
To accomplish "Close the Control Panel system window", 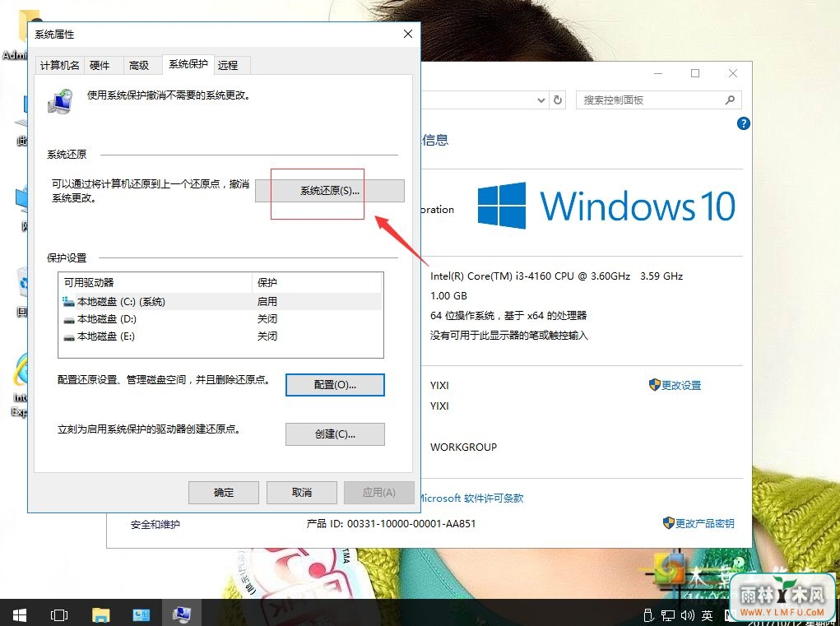I will click(733, 73).
